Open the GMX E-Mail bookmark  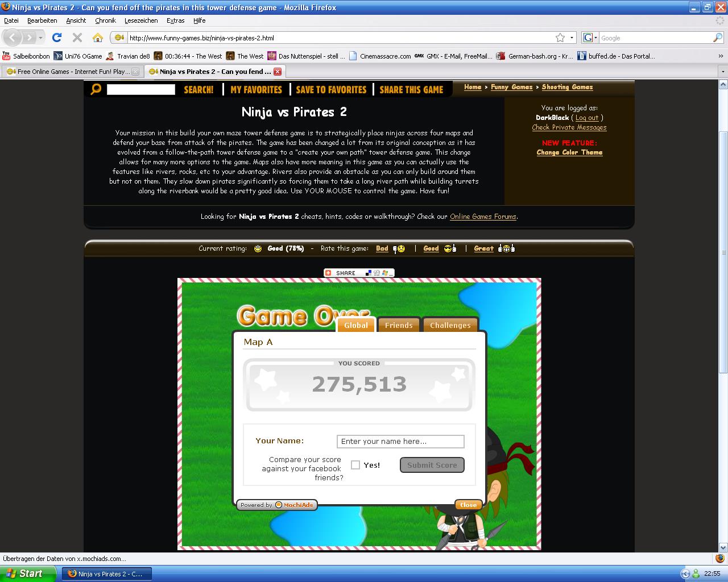(453, 56)
